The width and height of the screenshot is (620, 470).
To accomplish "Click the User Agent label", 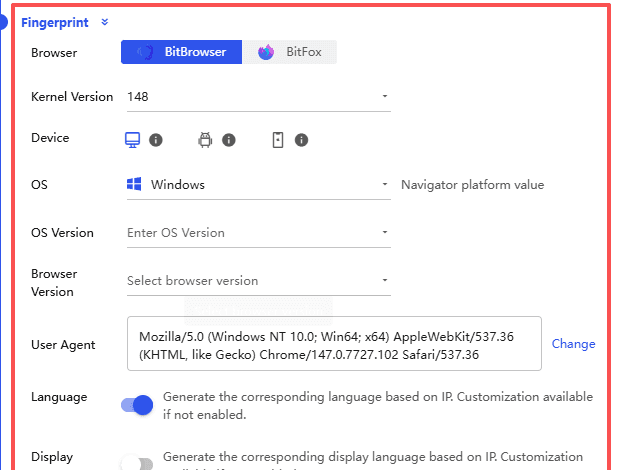I will click(63, 345).
